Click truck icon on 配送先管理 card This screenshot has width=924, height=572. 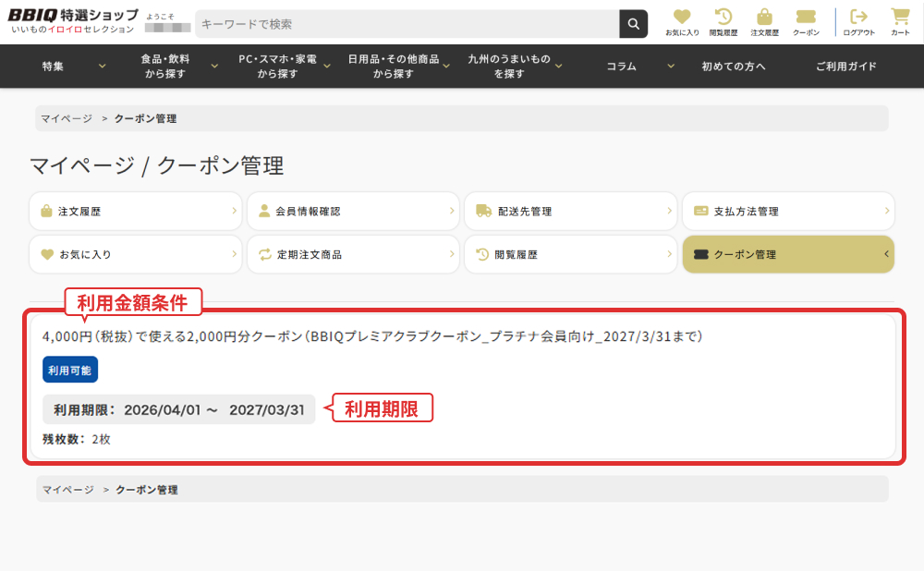click(484, 211)
